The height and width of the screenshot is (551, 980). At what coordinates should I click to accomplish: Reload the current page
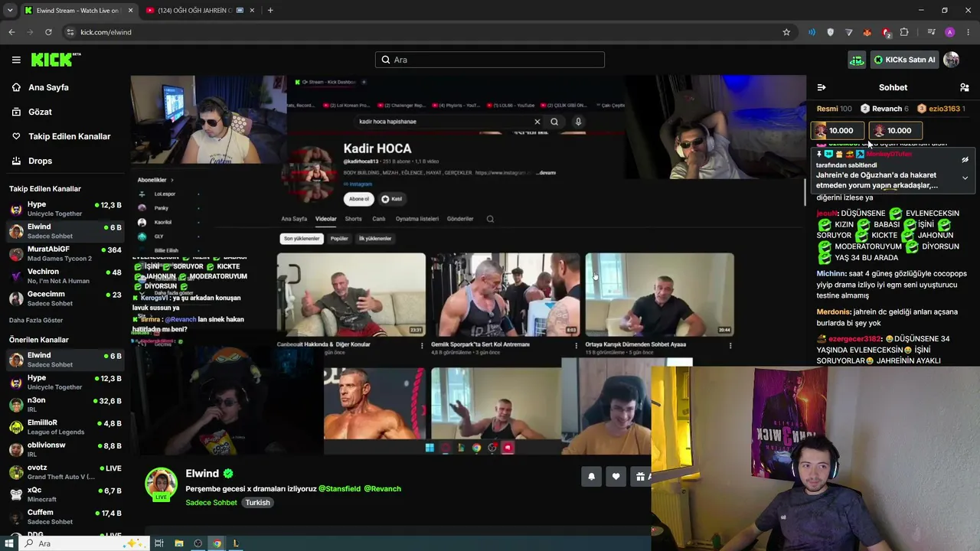click(48, 32)
